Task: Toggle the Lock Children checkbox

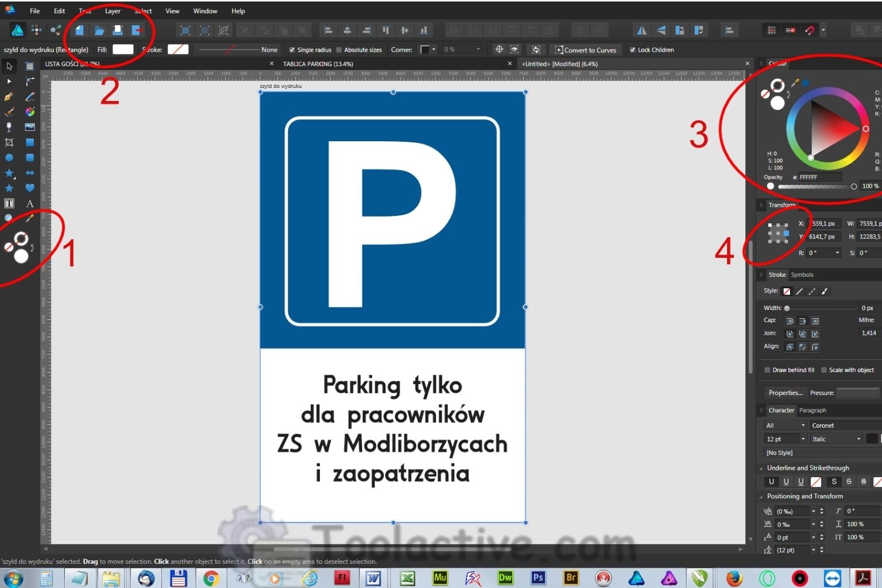Action: 633,49
